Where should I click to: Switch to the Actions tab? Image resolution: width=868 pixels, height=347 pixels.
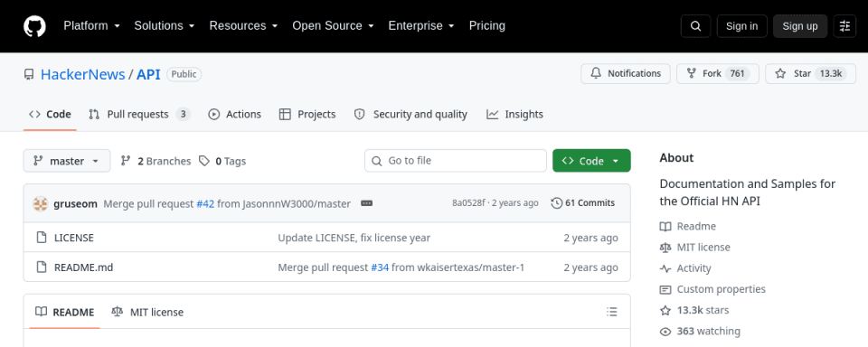click(235, 115)
